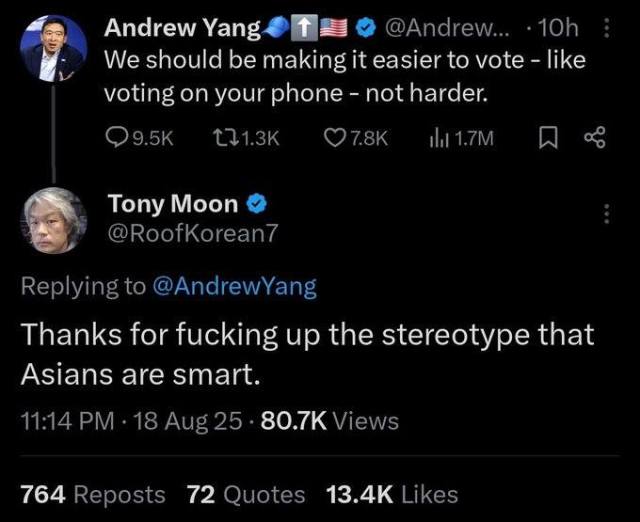Screen dimensions: 640x522
Task: Click the Andrew Yang display name
Action: point(182,26)
